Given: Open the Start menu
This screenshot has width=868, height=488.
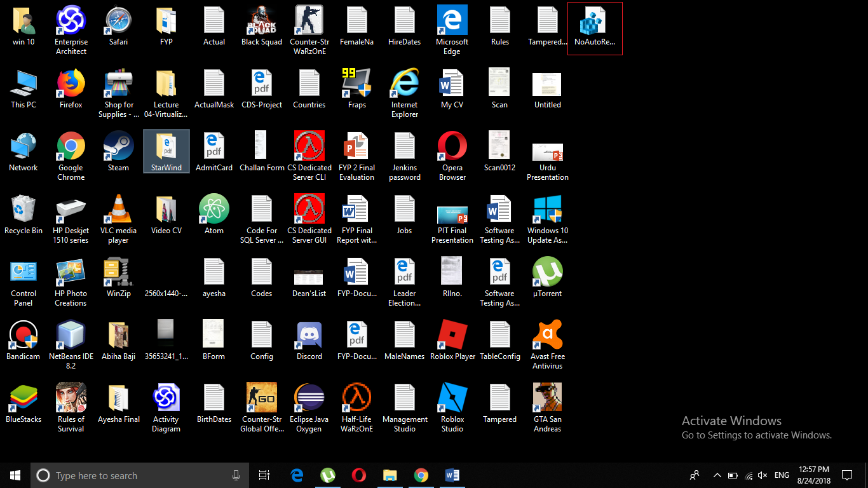Looking at the screenshot, I should click(15, 475).
